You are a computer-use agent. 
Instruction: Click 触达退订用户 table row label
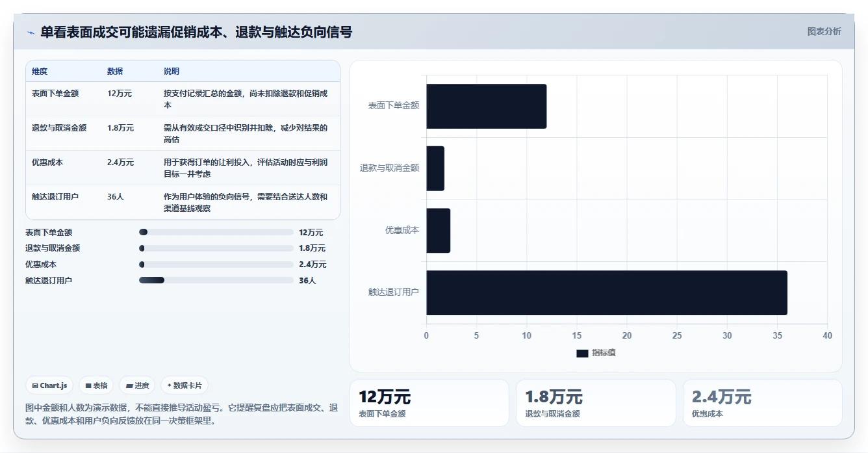55,196
